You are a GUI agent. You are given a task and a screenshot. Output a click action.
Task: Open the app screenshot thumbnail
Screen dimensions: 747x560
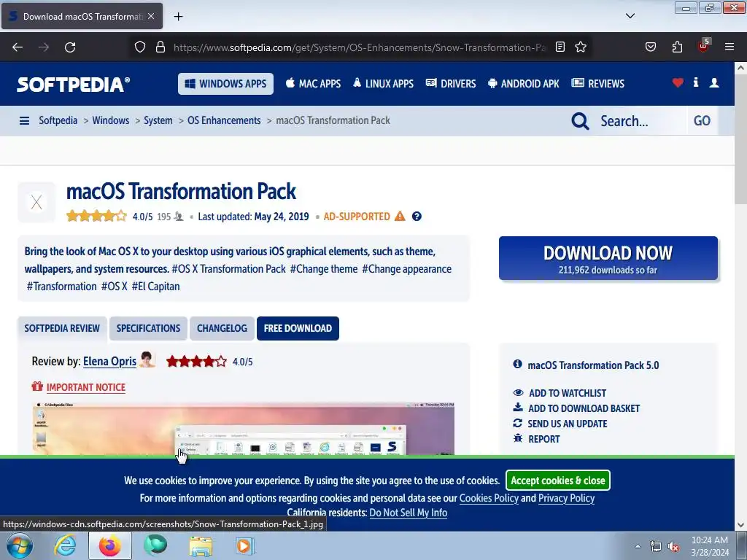click(x=244, y=429)
